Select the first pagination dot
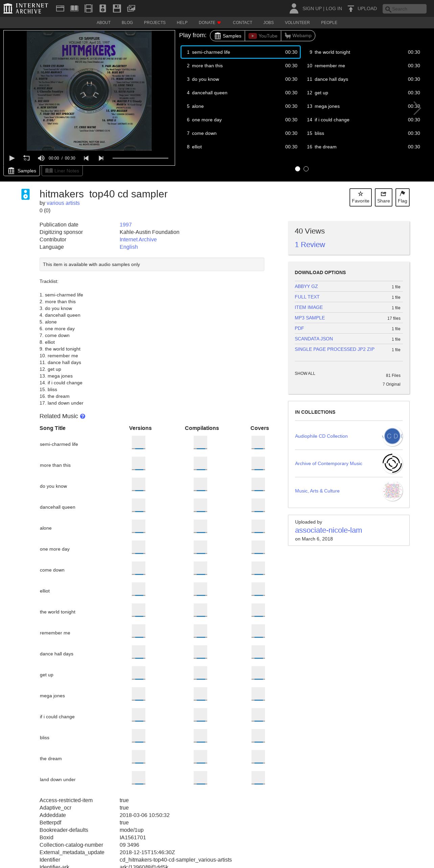 297,169
